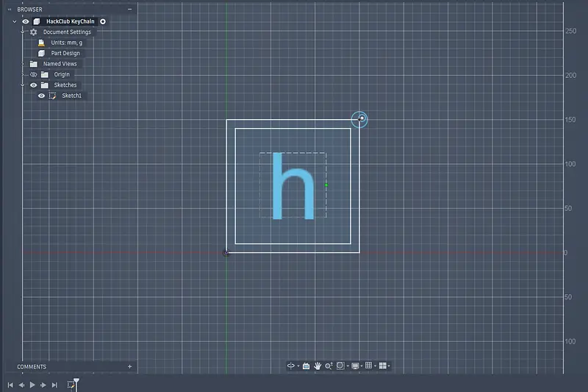The image size is (588, 392).
Task: Collapse the Sketches folder
Action: (x=23, y=85)
